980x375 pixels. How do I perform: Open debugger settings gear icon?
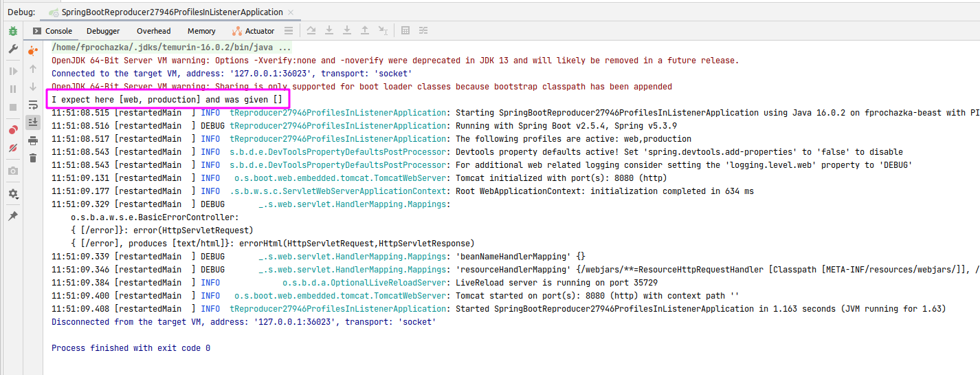[x=13, y=194]
